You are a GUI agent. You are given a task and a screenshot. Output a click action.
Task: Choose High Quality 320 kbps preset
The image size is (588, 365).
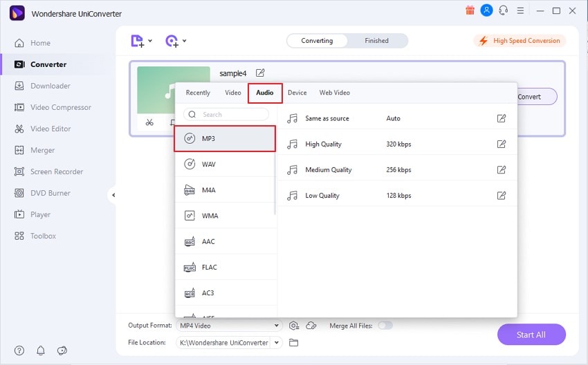click(397, 144)
